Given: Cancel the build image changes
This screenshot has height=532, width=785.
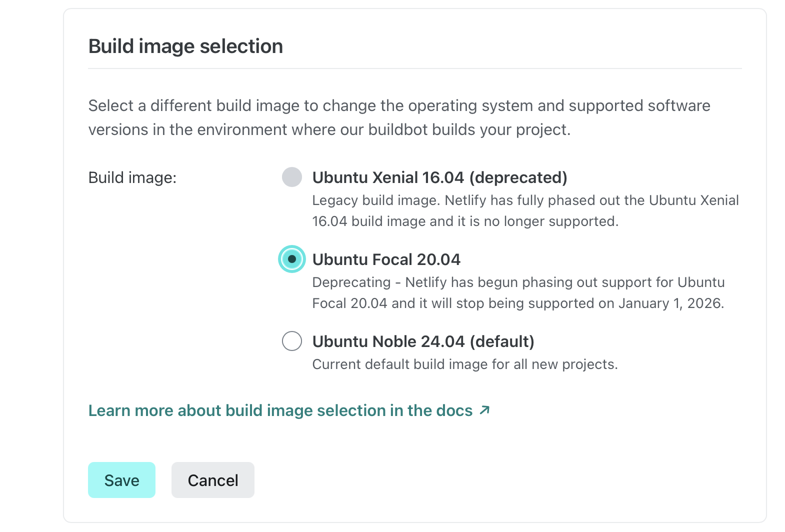Looking at the screenshot, I should [x=213, y=480].
